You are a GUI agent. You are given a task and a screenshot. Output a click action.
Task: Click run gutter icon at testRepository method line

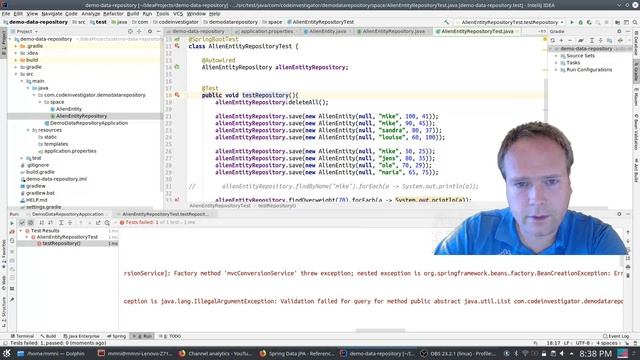coord(177,95)
